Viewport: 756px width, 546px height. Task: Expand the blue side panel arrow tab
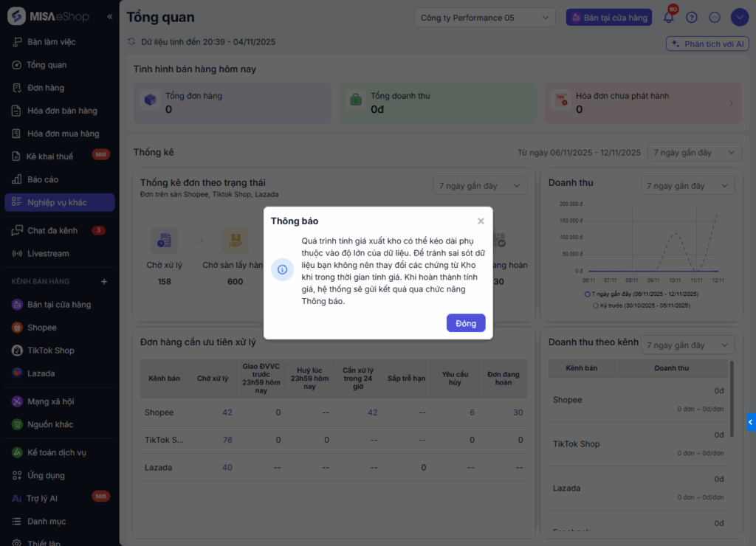pyautogui.click(x=751, y=422)
